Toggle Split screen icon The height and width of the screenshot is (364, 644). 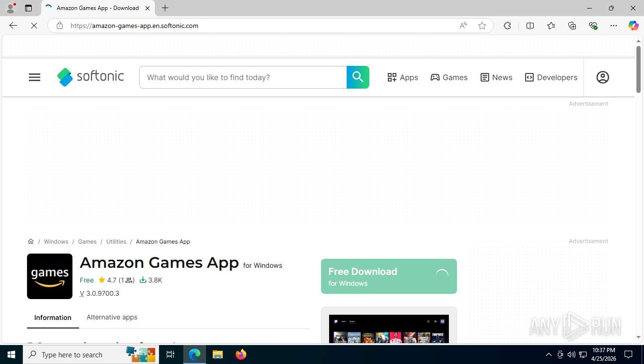click(530, 26)
